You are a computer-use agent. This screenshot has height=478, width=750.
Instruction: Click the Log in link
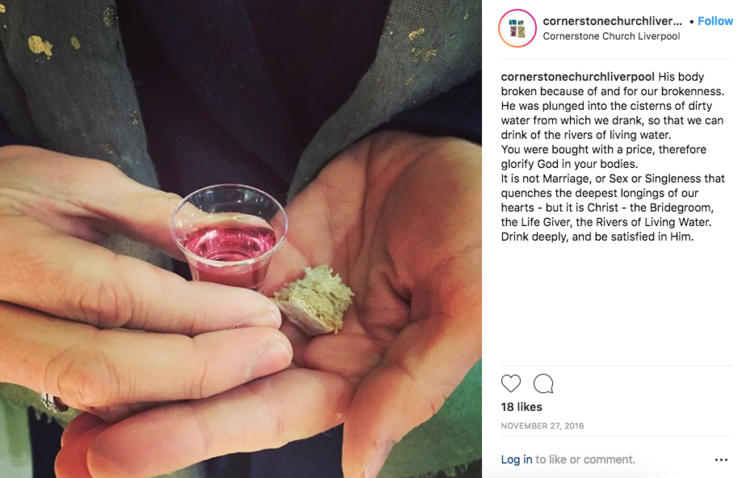516,459
